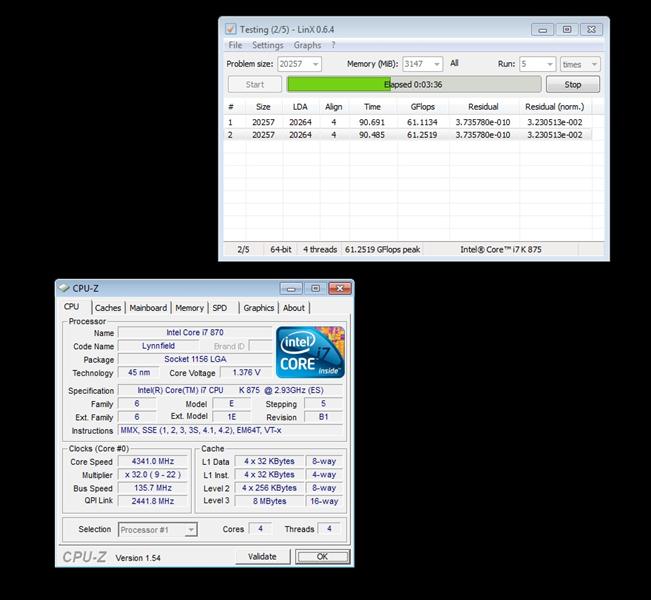651x600 pixels.
Task: Click the Intel Core i7 logo
Action: coord(310,352)
